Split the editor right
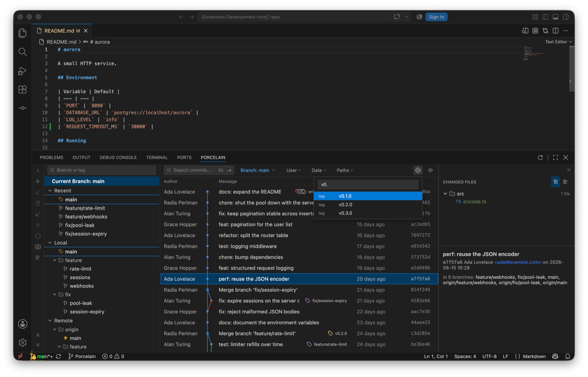 tap(556, 31)
